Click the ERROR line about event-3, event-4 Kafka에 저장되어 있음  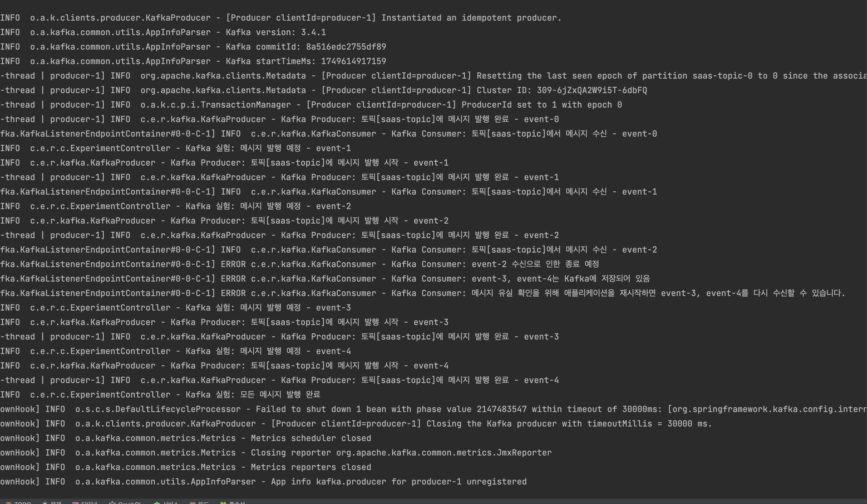tap(325, 279)
